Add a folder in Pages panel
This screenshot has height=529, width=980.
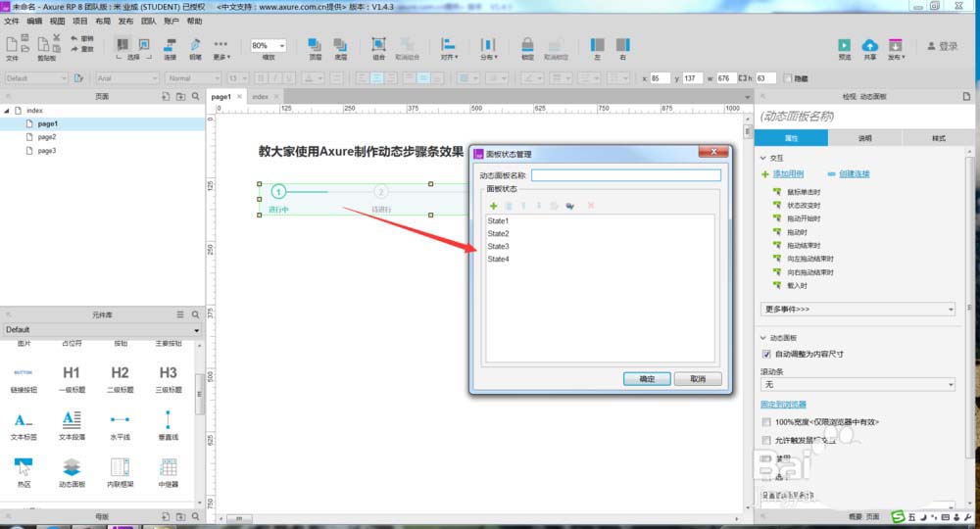pyautogui.click(x=180, y=96)
